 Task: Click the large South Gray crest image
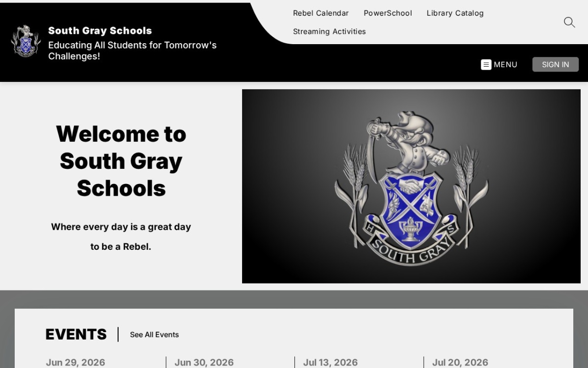[x=411, y=186]
